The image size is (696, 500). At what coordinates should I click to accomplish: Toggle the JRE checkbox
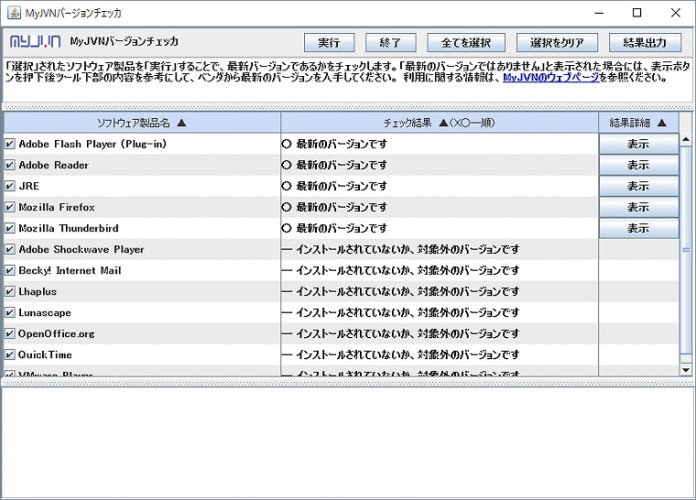tap(10, 186)
